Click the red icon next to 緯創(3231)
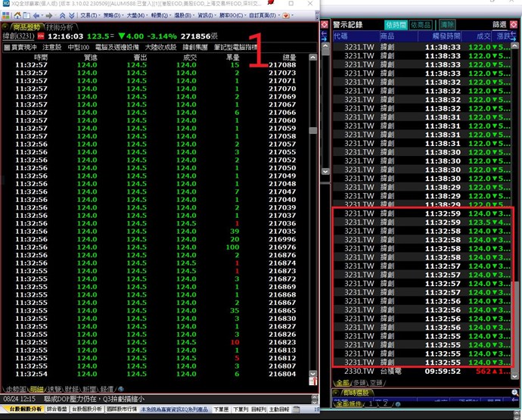This screenshot has height=420, width=522. tap(39, 36)
